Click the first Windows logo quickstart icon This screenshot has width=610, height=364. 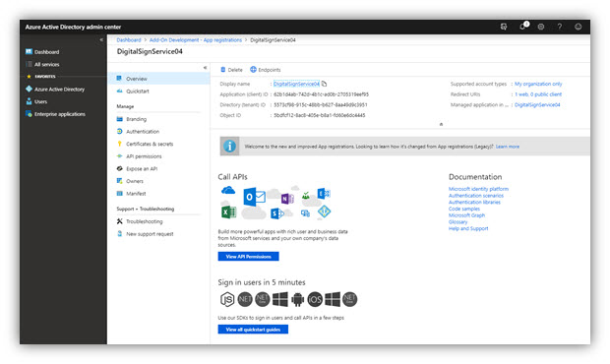pos(280,299)
